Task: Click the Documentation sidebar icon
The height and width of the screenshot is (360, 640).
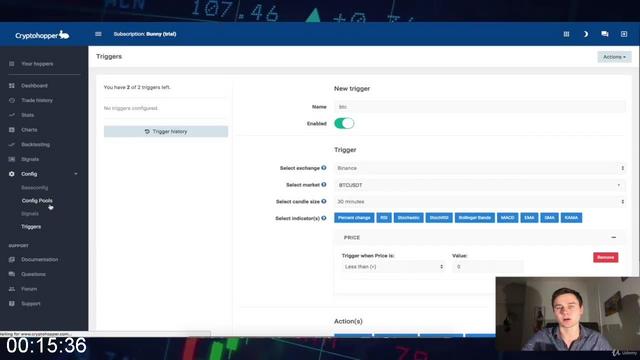Action: click(x=11, y=260)
